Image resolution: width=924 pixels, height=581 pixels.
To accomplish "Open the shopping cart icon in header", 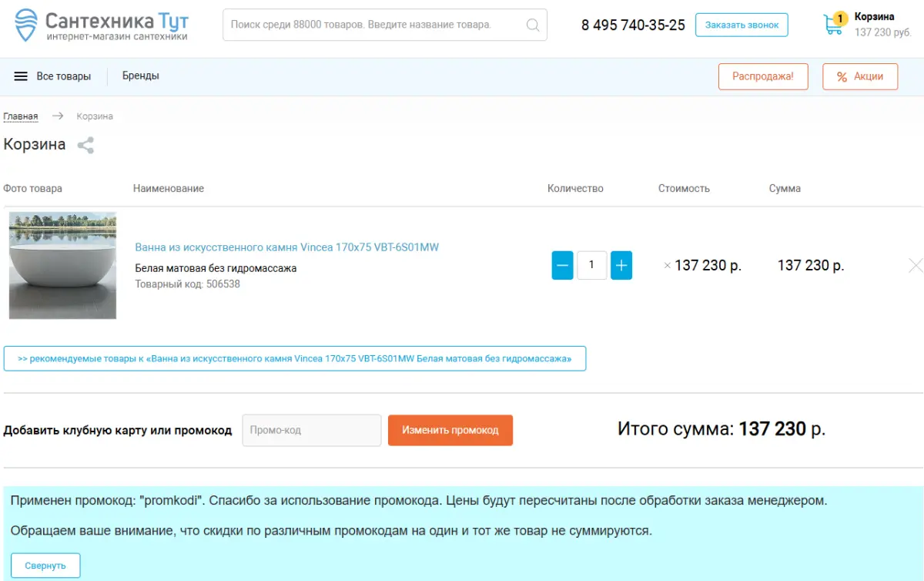I will (x=833, y=25).
